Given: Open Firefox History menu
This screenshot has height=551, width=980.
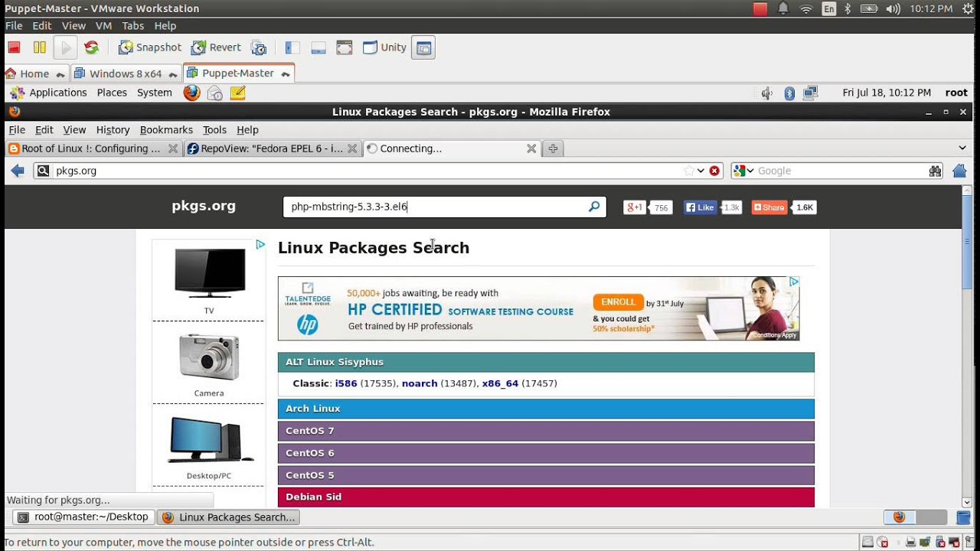Looking at the screenshot, I should coord(113,130).
